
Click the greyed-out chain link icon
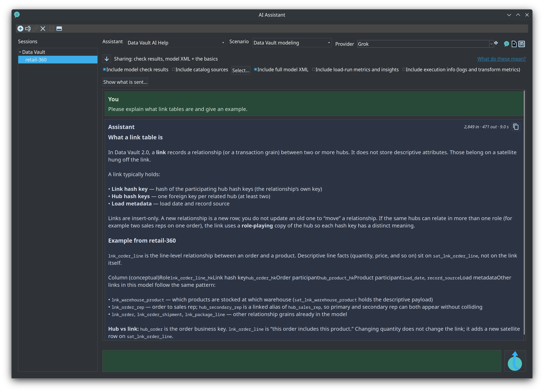[35, 29]
